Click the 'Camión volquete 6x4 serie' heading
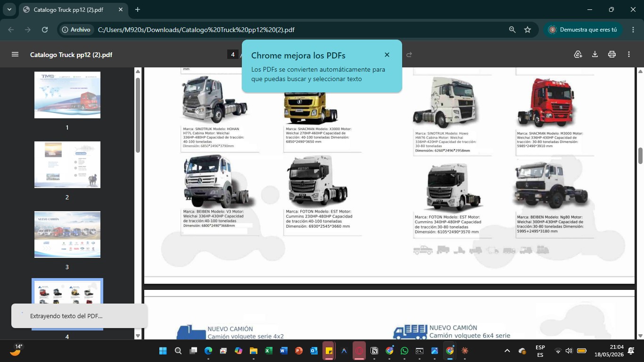The image size is (644, 362). pos(470,336)
